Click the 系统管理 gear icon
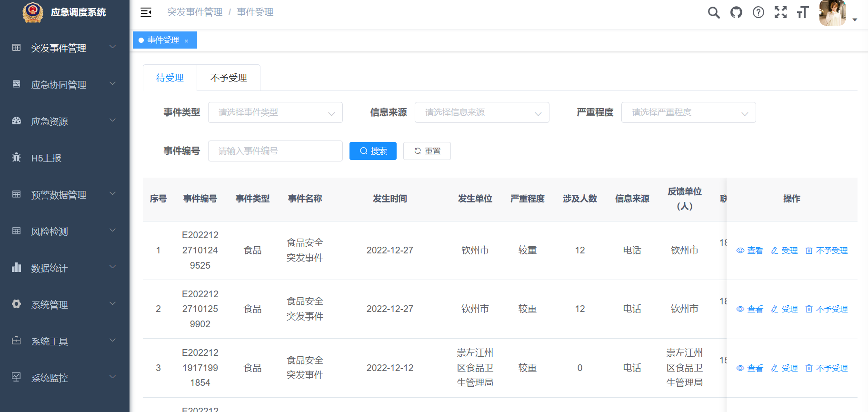This screenshot has height=412, width=868. [16, 304]
